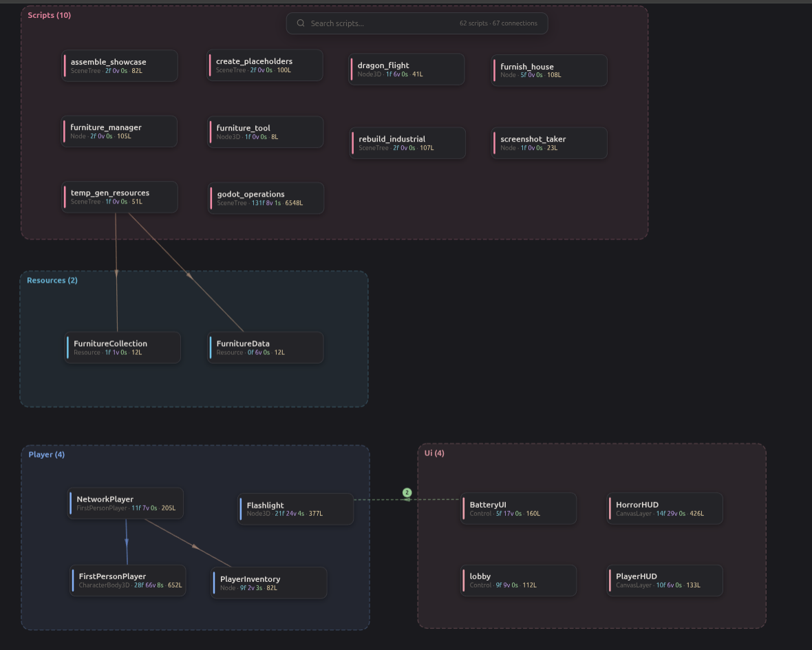Click the blue accent bar on FurnitureCollection node
Screen dimensions: 812x650
(67, 347)
